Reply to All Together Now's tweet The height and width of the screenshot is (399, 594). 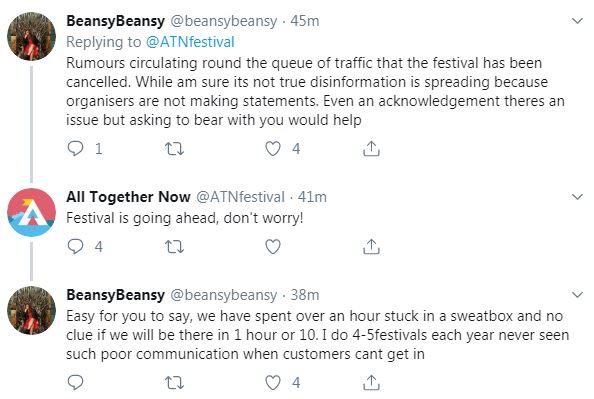click(x=75, y=247)
